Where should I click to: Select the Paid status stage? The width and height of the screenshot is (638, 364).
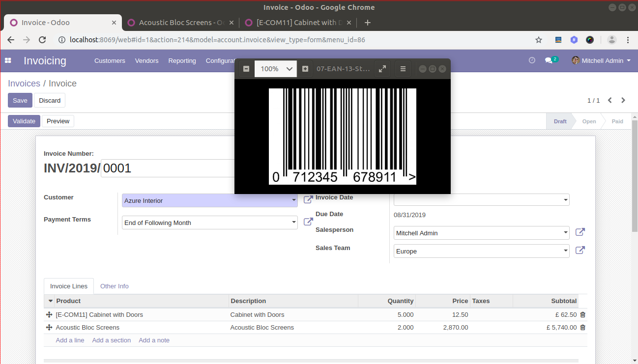point(617,121)
